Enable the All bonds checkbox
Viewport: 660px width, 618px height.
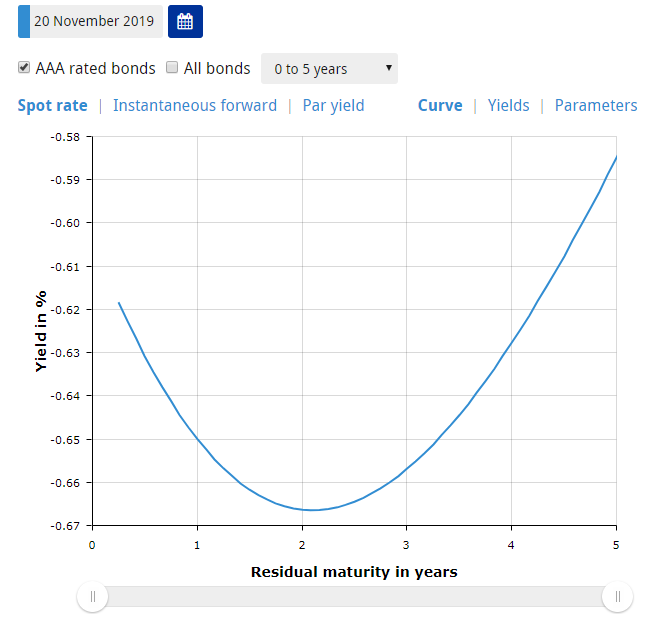(172, 67)
